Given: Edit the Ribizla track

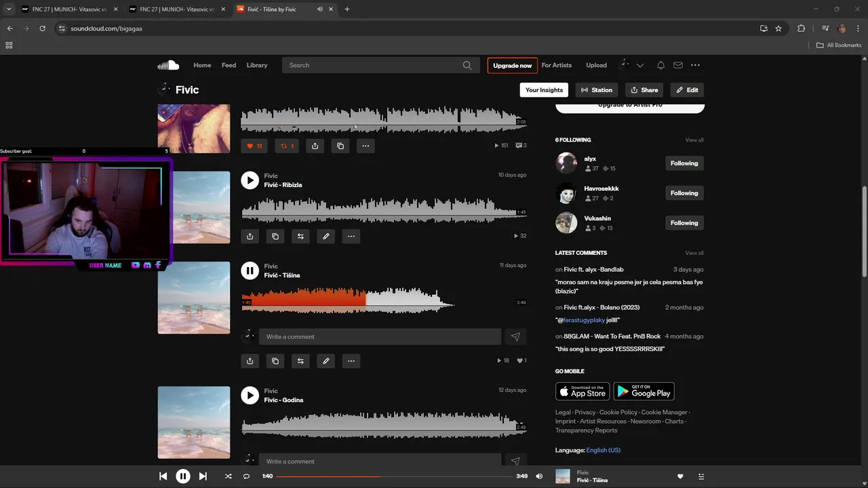Looking at the screenshot, I should 325,237.
